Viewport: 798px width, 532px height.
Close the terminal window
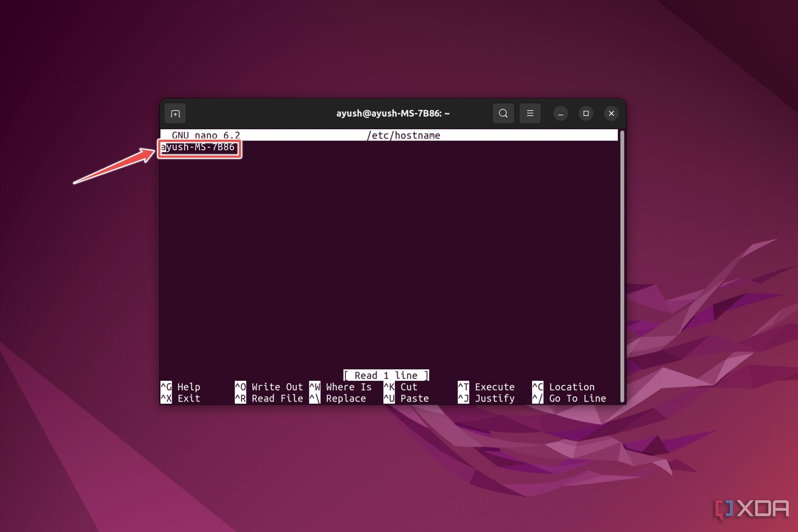coord(611,114)
